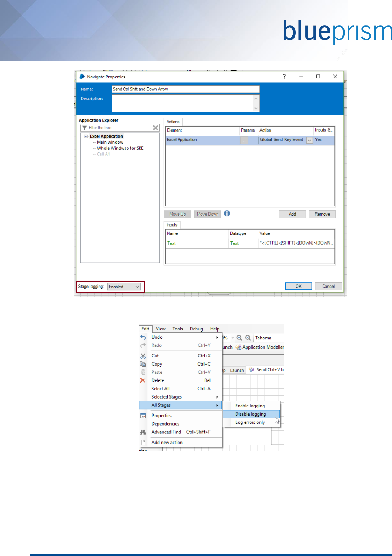
Task: Click the Properties sheet icon in Edit menu
Action: point(143,416)
